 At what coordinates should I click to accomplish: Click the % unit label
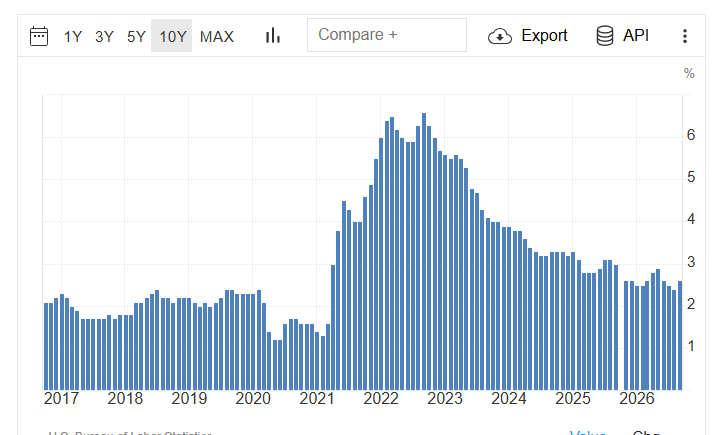coord(689,73)
